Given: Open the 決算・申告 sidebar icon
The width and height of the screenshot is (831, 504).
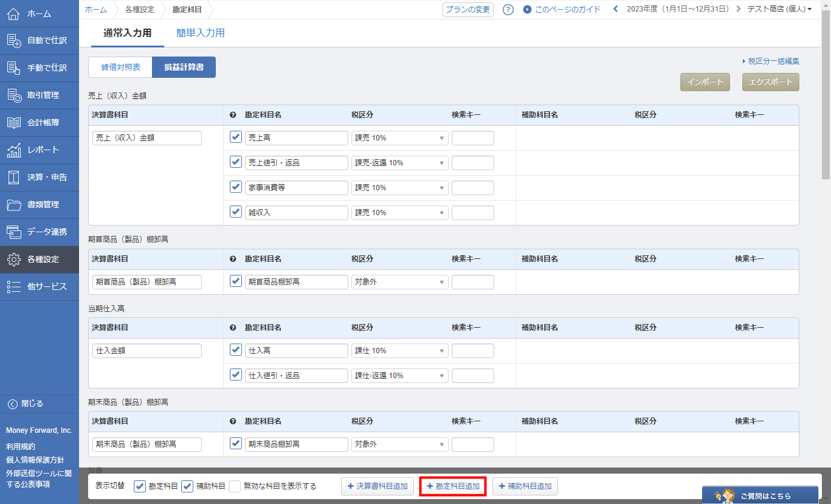Looking at the screenshot, I should tap(14, 178).
